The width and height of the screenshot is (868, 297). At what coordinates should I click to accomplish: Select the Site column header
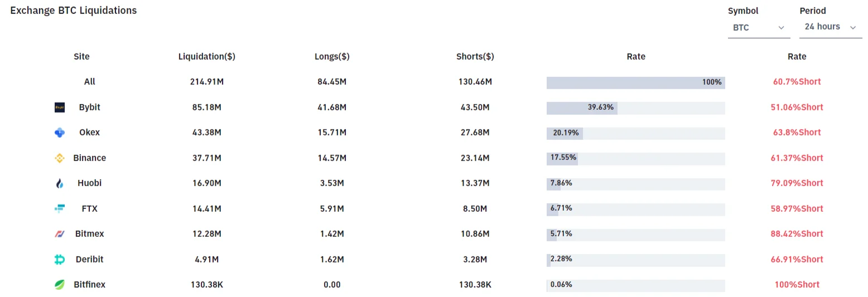tap(81, 56)
